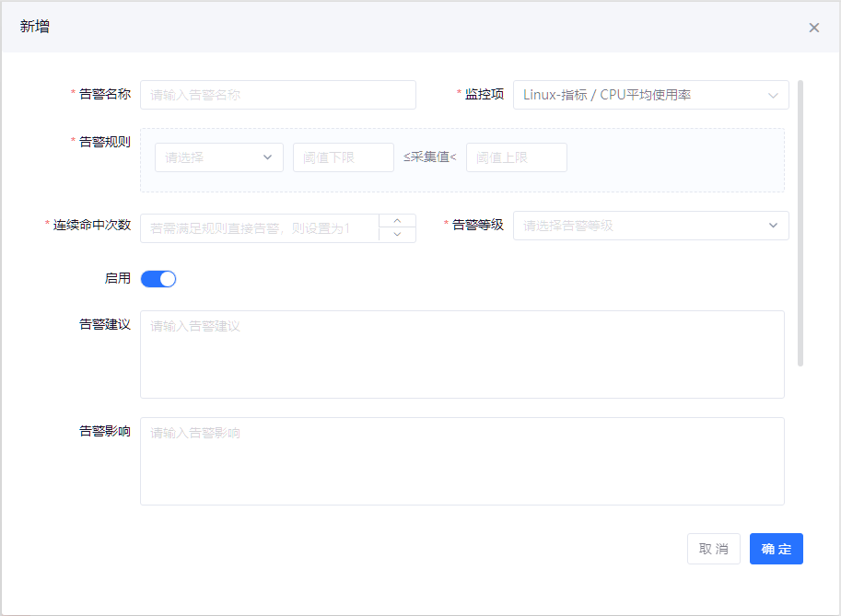Click the 阈值上限 input box
The image size is (841, 616).
point(516,157)
